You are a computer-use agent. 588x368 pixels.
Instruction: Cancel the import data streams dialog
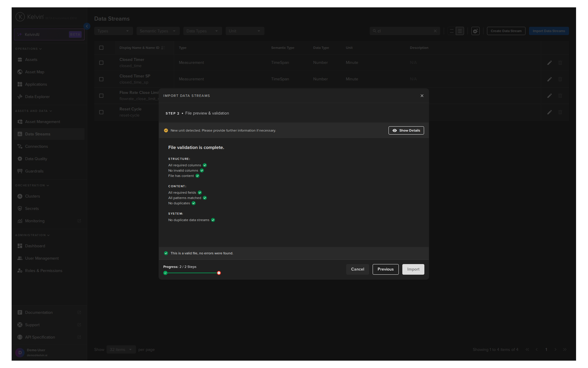[x=357, y=269]
